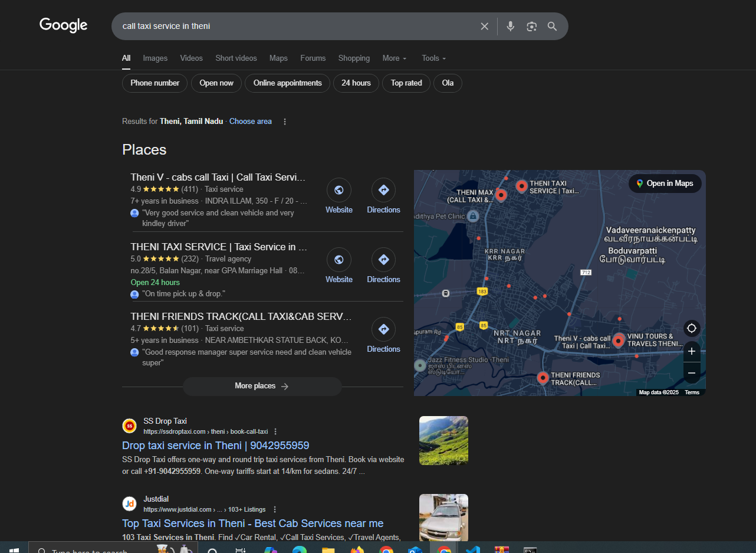The image size is (756, 553).
Task: Open the Maps tab
Action: tap(278, 58)
